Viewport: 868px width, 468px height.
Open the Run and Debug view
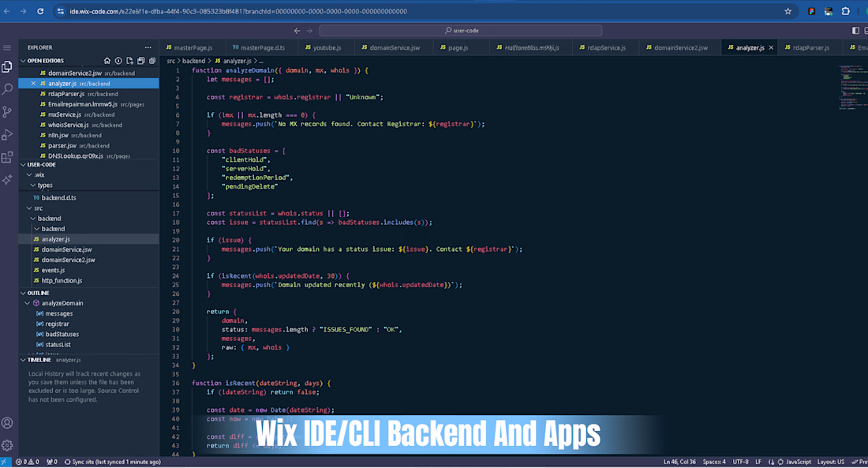[7, 135]
